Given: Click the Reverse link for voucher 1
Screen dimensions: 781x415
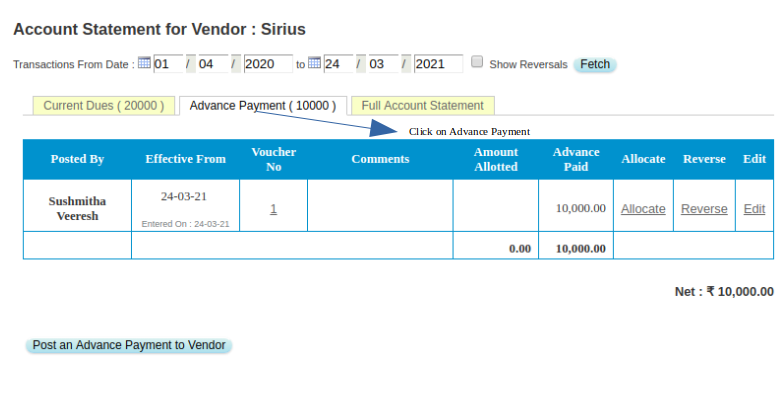Looking at the screenshot, I should click(704, 209).
